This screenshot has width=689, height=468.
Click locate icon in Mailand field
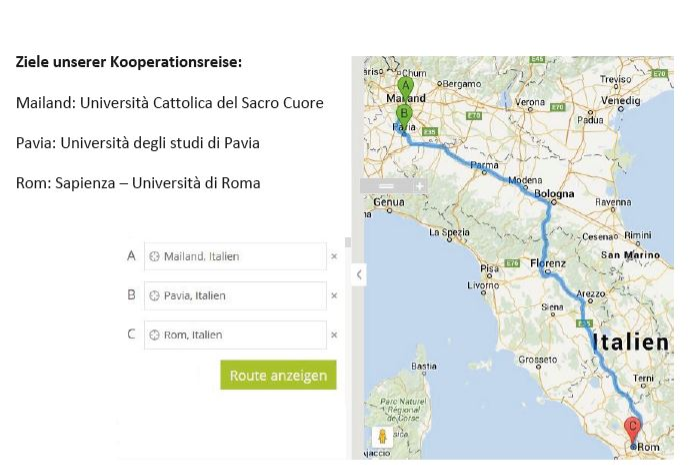155,257
